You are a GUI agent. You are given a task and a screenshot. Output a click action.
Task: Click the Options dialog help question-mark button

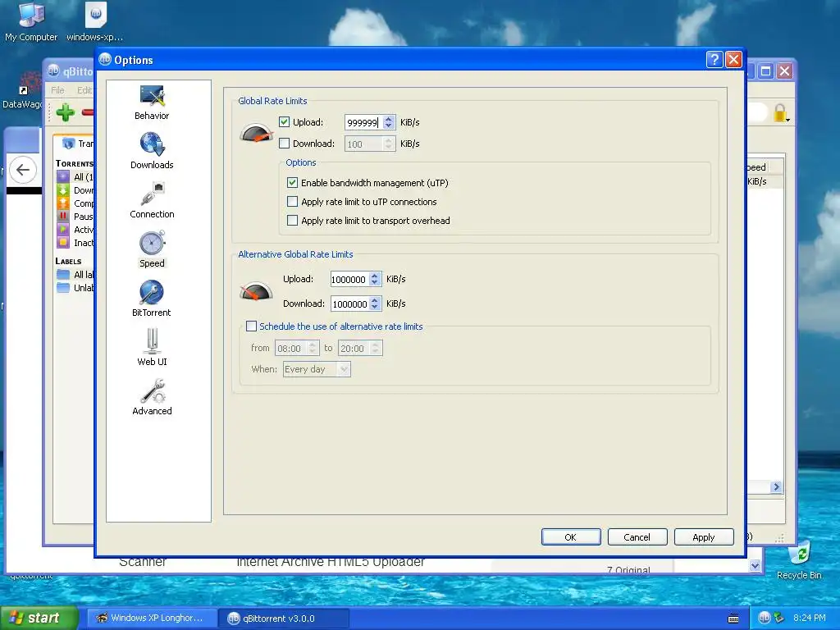pos(714,59)
